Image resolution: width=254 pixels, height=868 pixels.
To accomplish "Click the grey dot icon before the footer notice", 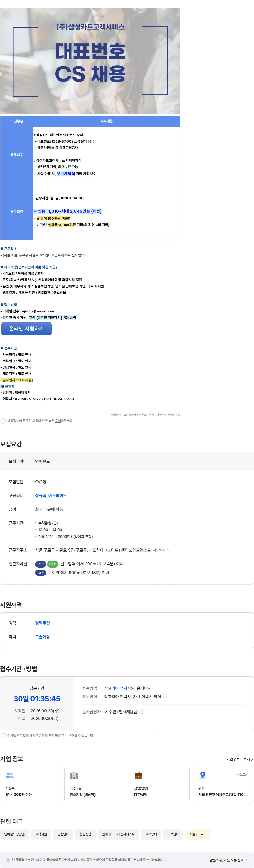I will 8,860.
